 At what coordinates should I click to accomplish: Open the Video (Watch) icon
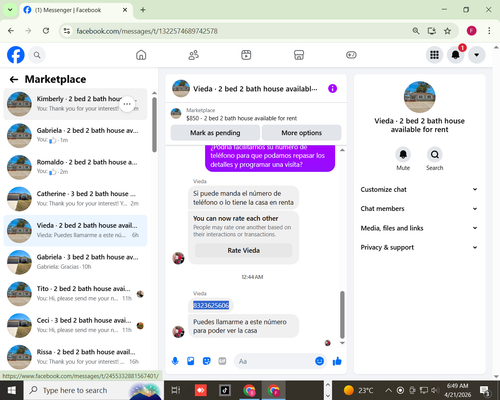coord(246,55)
